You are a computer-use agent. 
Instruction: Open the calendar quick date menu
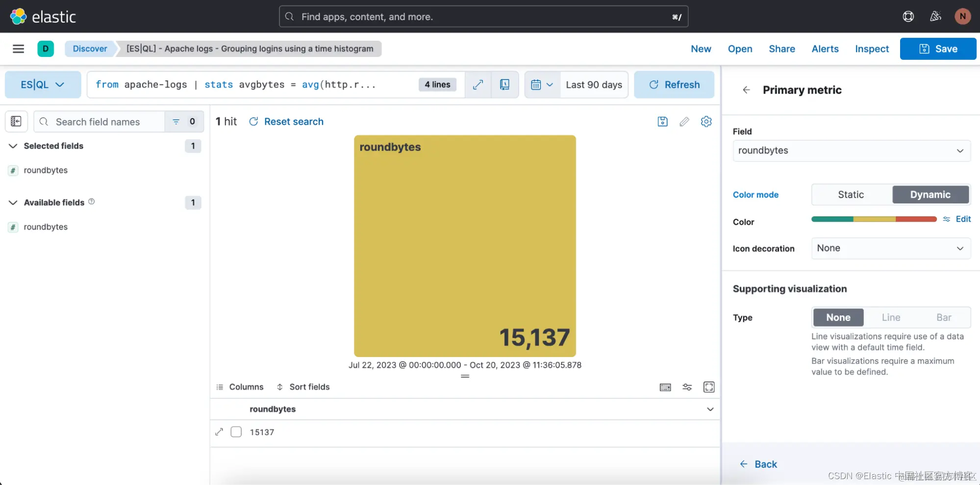coord(542,85)
